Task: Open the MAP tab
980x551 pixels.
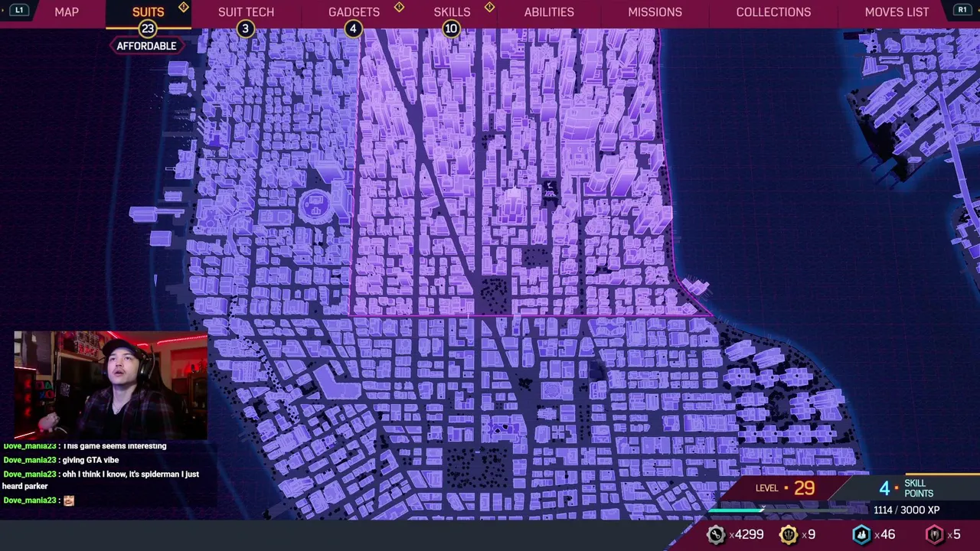Action: 67,12
